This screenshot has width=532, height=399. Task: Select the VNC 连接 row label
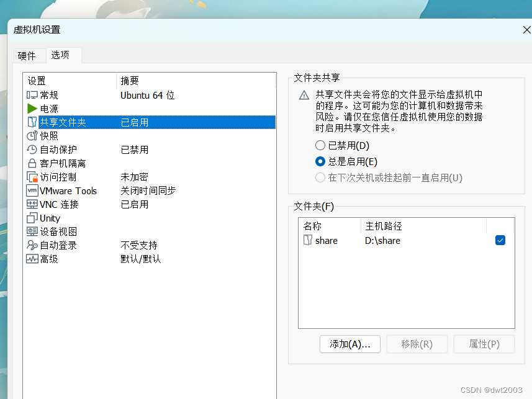coord(59,204)
